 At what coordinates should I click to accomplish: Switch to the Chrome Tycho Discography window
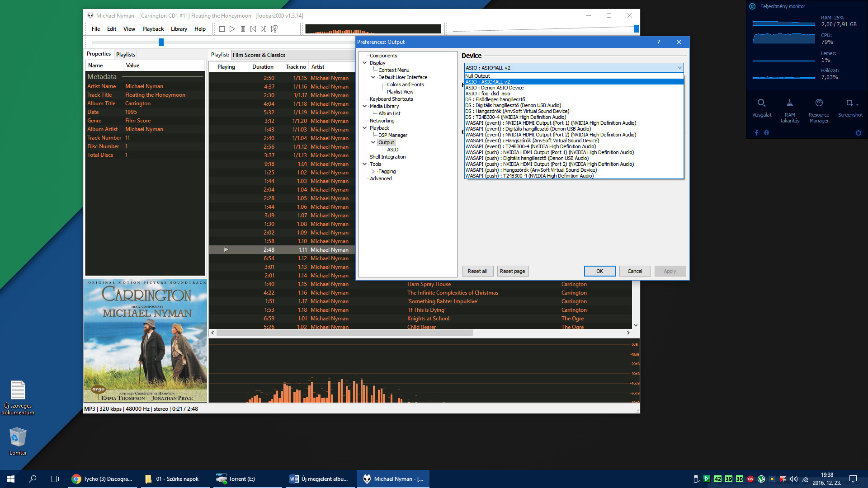103,479
